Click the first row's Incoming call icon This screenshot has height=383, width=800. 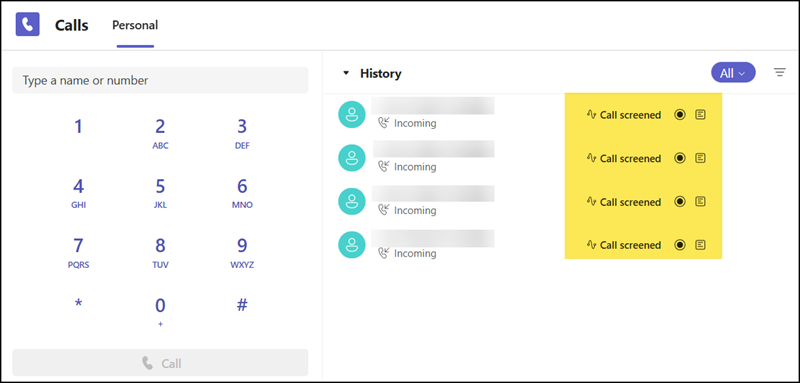[383, 123]
